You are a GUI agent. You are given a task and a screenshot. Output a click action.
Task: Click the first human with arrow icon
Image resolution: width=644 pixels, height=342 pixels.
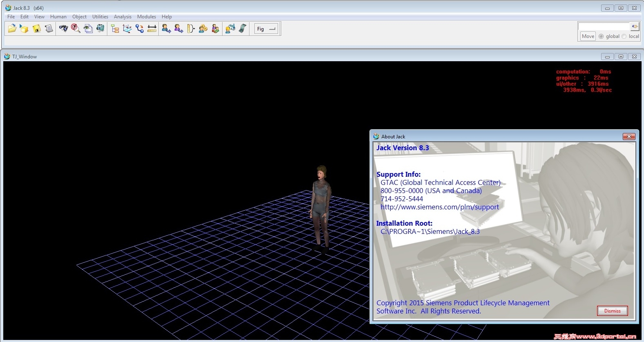166,29
